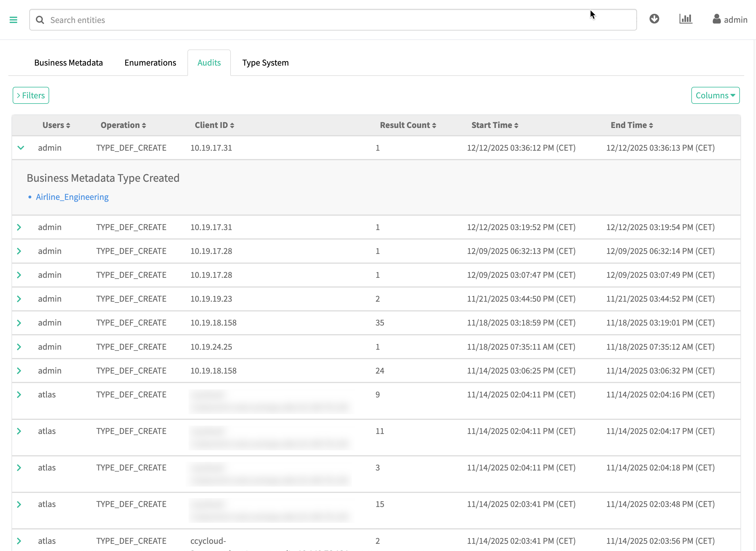Expand the atlas row with result count 15

19,504
